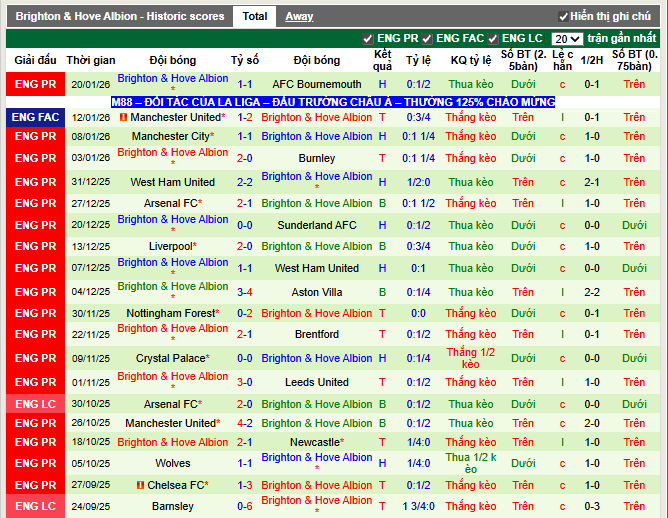Click the Sunderland AFC team name
Screen dimensions: 668x518
317,225
